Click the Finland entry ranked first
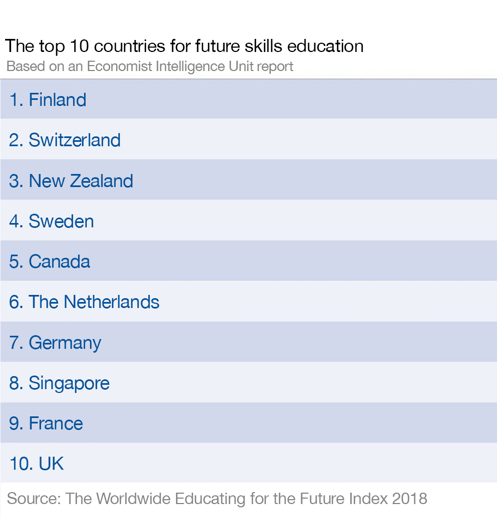 pos(248,100)
